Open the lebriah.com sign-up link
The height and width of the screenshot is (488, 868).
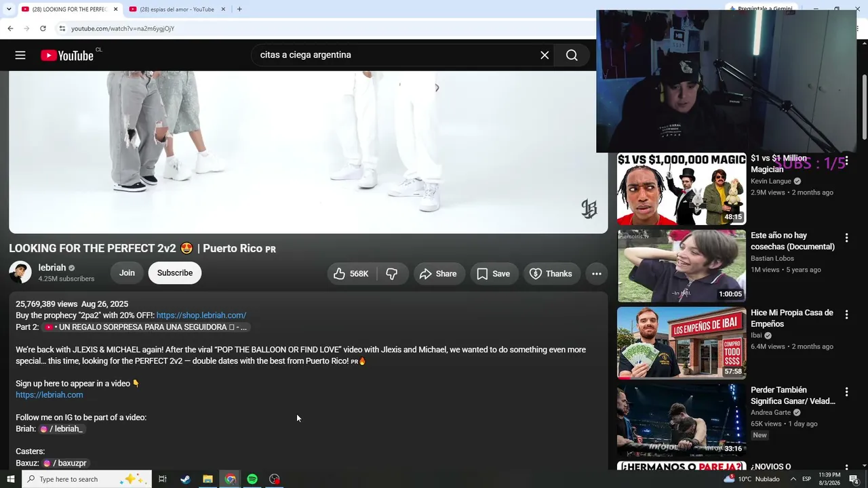point(50,394)
